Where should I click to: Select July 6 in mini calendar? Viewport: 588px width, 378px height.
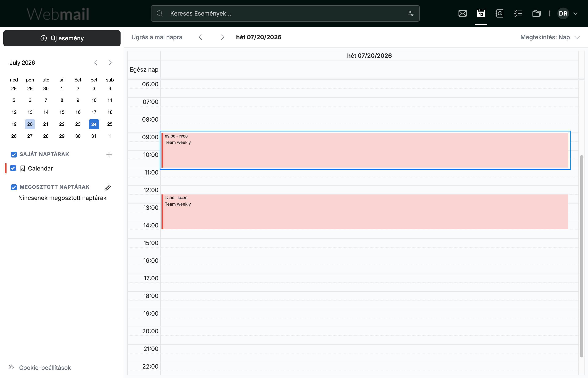pos(30,100)
